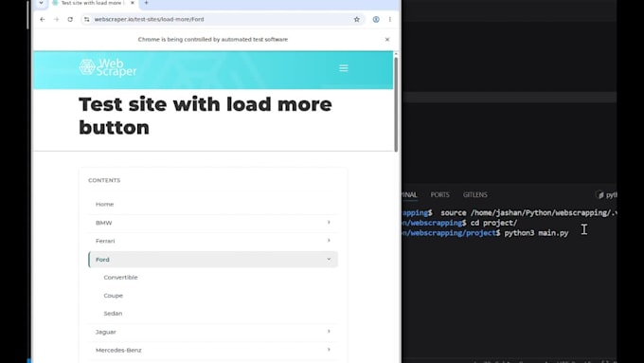
Task: Expand the BMW chevron
Action: [329, 223]
